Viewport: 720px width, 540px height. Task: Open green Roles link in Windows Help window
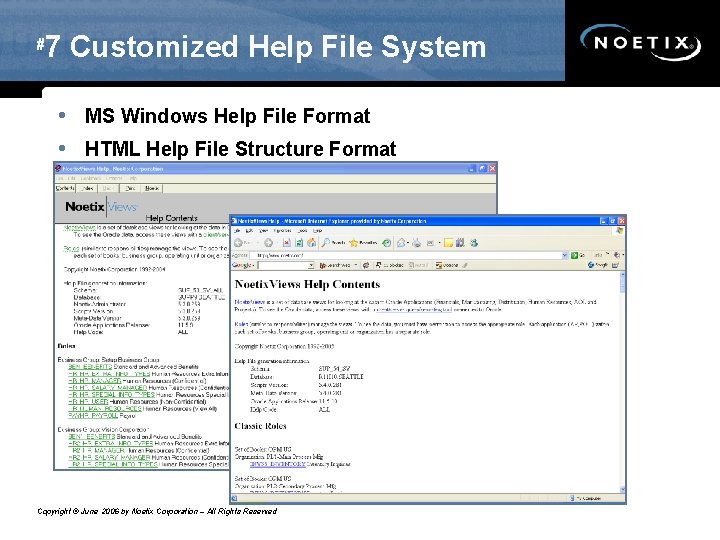[71, 248]
